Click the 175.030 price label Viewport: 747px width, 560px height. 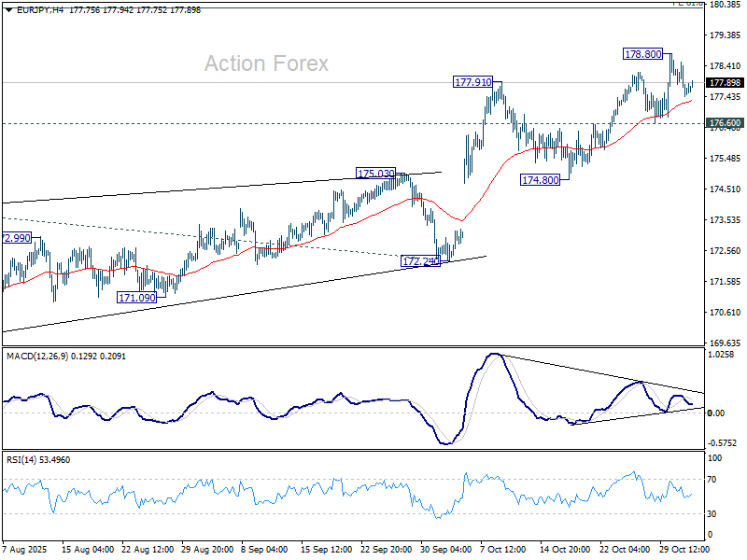click(x=376, y=174)
